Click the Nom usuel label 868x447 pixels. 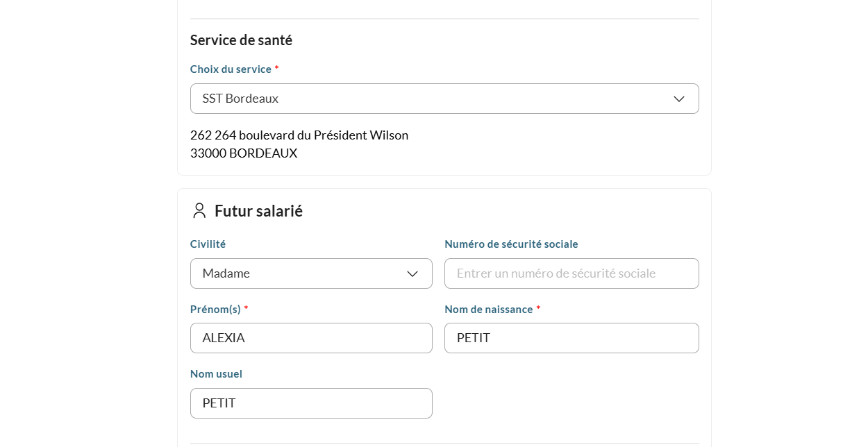coord(216,374)
